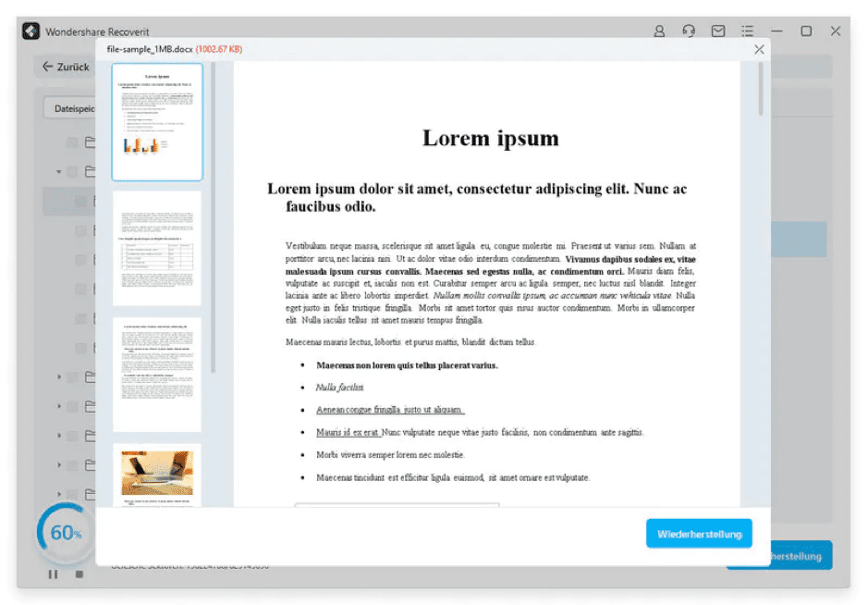Click the 60% scan progress ring
This screenshot has height=605, width=868.
[66, 533]
